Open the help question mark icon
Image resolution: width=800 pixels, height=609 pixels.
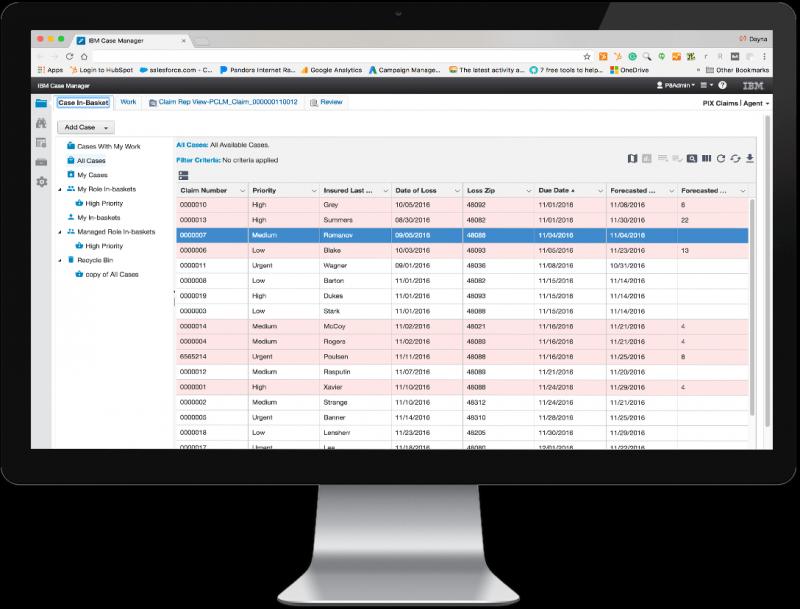click(x=722, y=85)
